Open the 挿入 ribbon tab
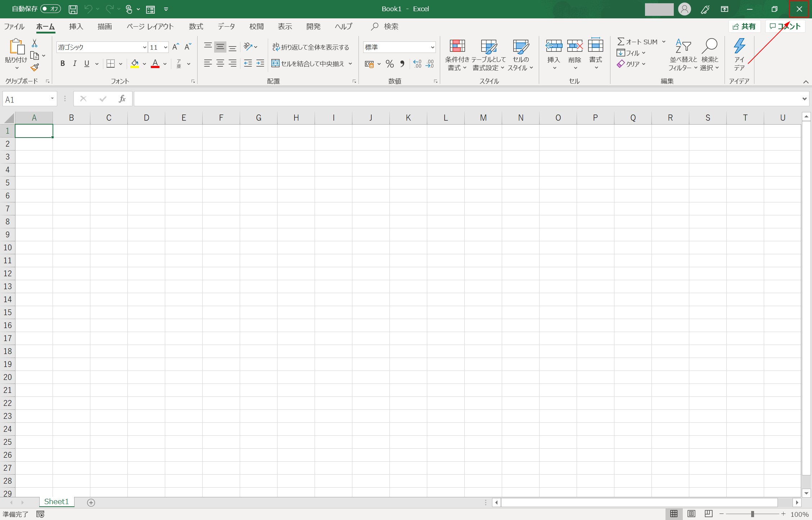Screen dimensions: 812x520 coord(76,27)
